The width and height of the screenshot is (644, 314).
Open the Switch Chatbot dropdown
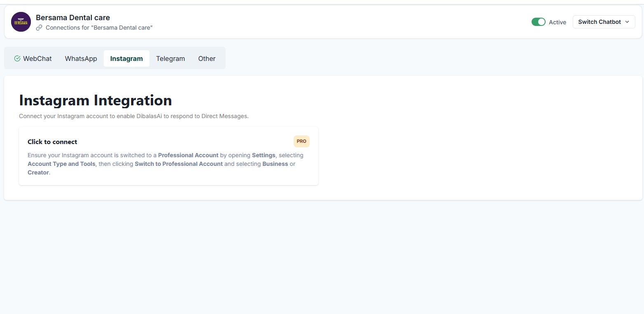(x=599, y=22)
